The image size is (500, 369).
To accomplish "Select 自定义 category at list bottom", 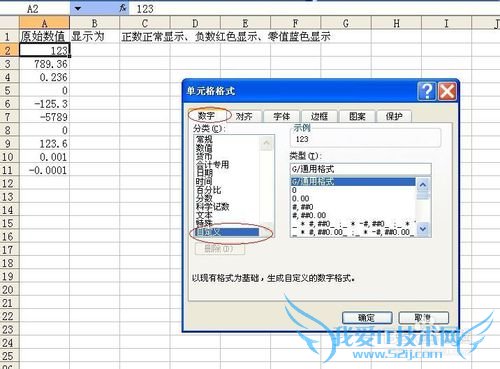I will tap(227, 232).
